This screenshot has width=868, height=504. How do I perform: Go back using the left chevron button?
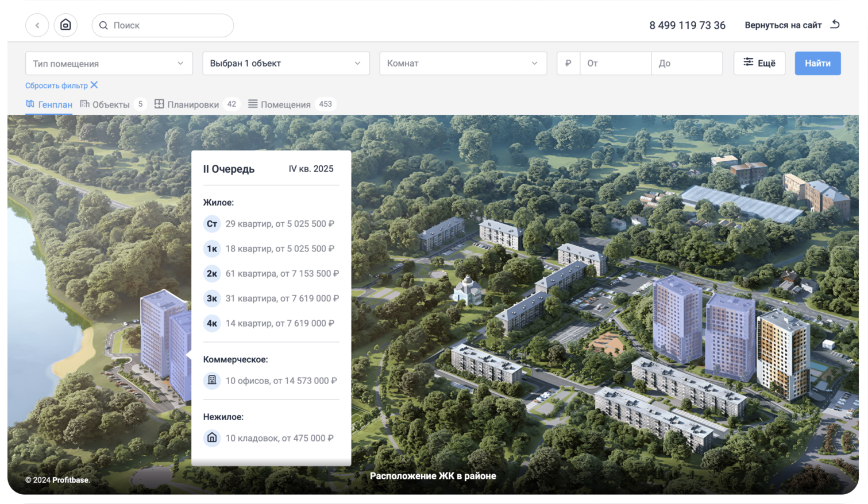point(37,25)
